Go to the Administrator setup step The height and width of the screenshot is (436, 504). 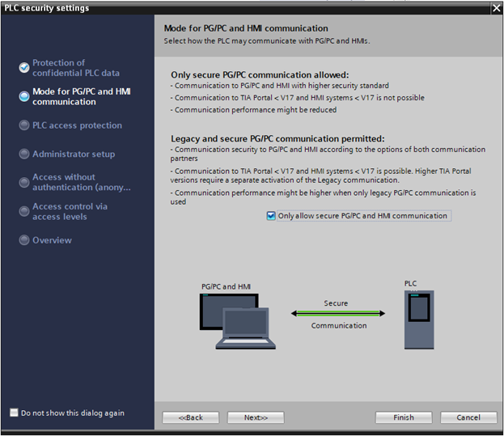click(x=73, y=155)
